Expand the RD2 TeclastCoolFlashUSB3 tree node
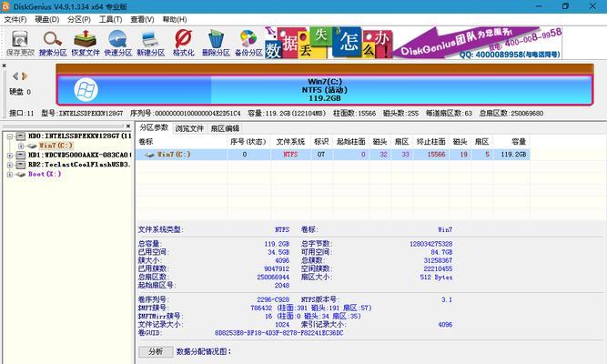 tap(10, 165)
